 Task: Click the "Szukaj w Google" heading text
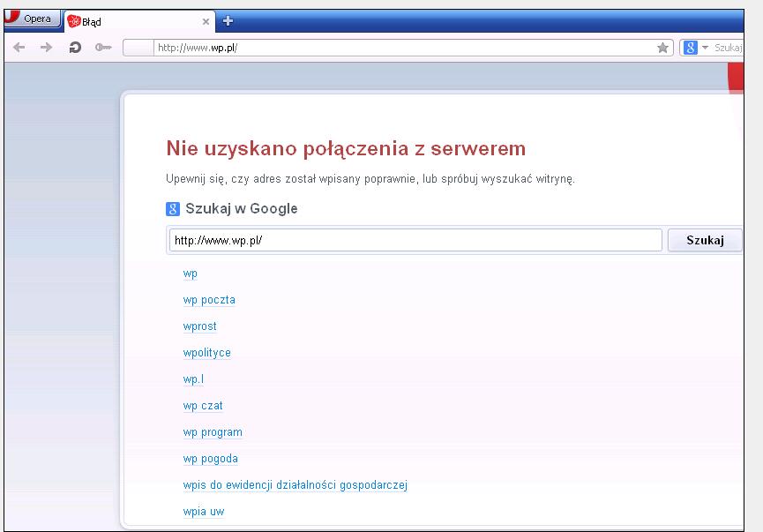point(242,209)
